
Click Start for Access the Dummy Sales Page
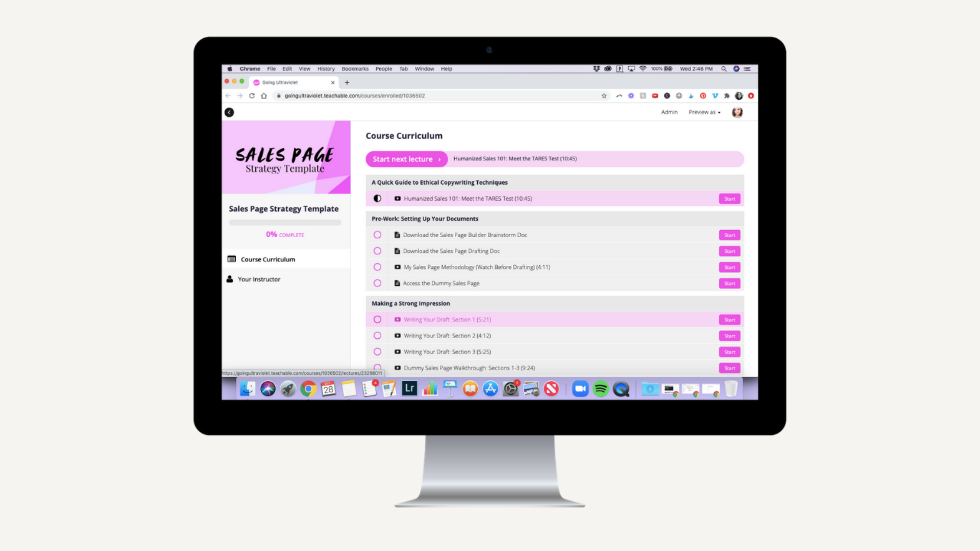coord(729,283)
